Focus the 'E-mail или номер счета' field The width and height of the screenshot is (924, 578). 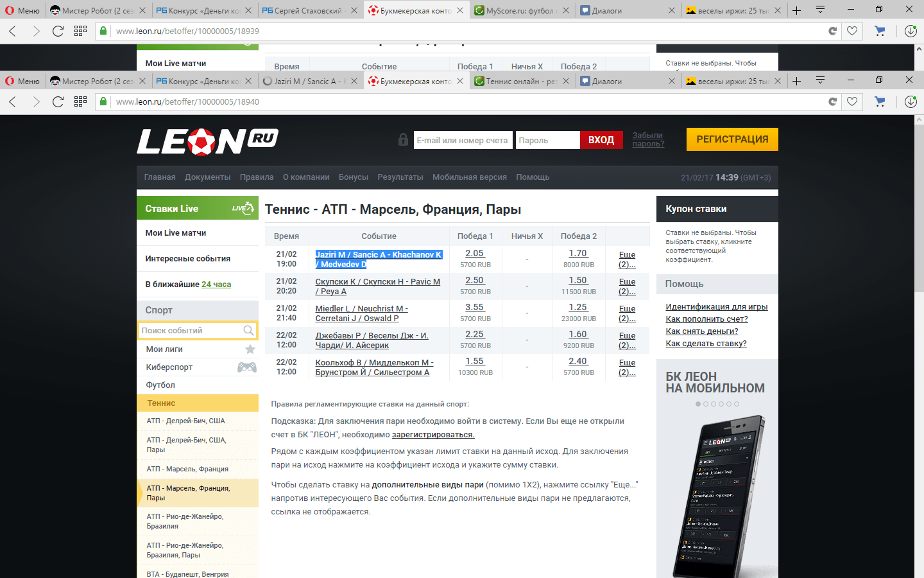(x=463, y=140)
